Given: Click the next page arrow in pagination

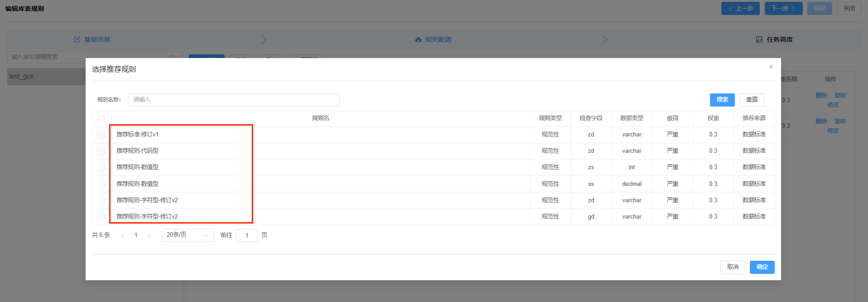Looking at the screenshot, I should pos(149,235).
